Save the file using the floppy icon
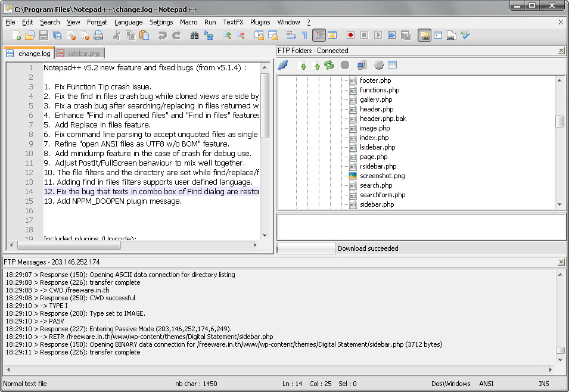 click(43, 35)
